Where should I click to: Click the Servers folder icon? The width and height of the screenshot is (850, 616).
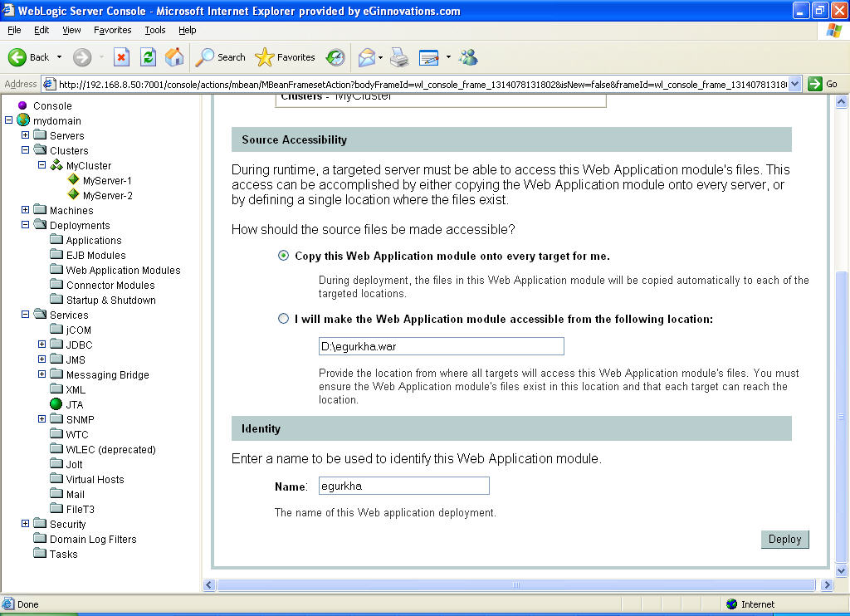40,134
